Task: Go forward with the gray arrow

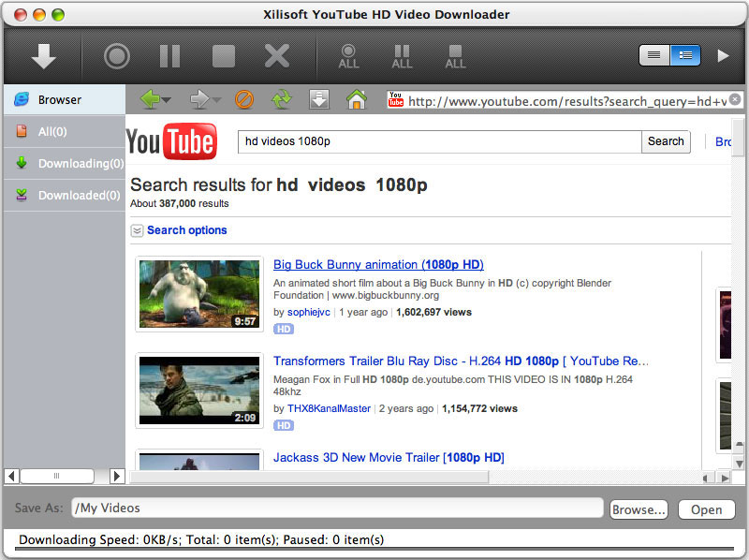Action: click(199, 99)
